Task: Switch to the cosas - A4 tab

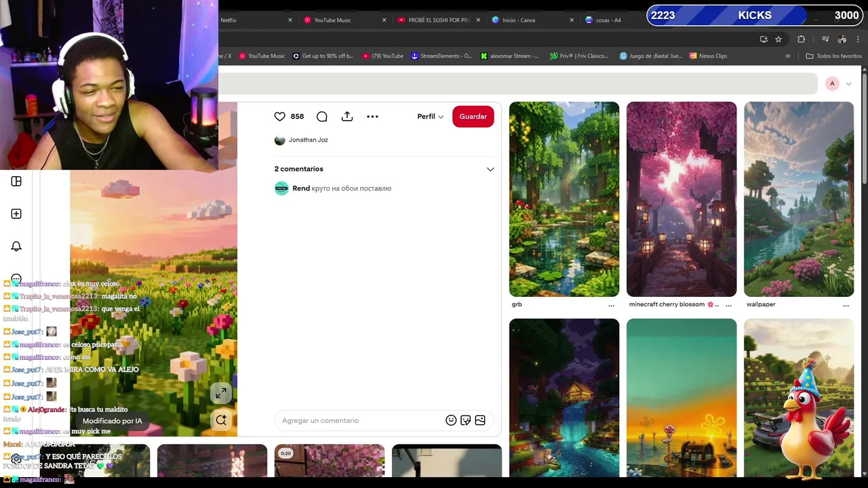Action: coord(608,20)
